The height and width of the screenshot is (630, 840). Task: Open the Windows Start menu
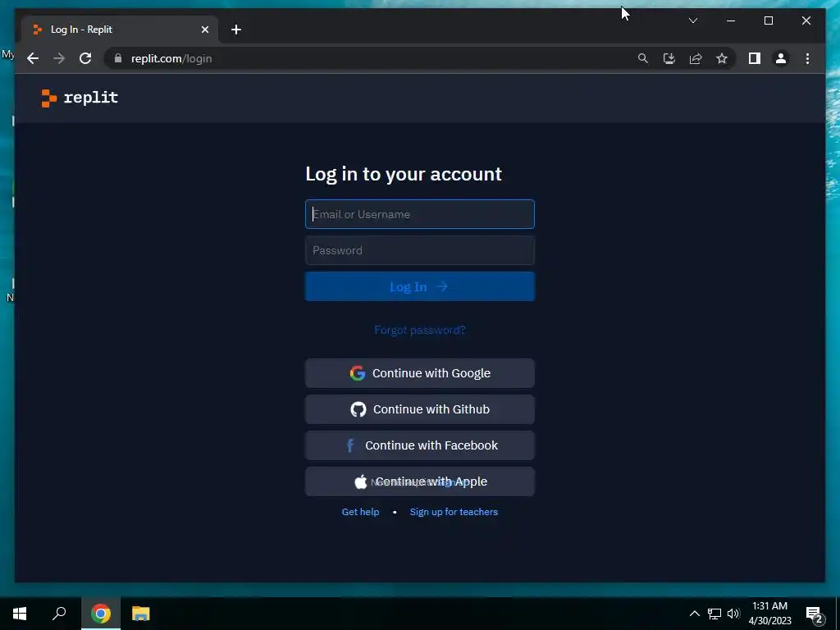[20, 614]
